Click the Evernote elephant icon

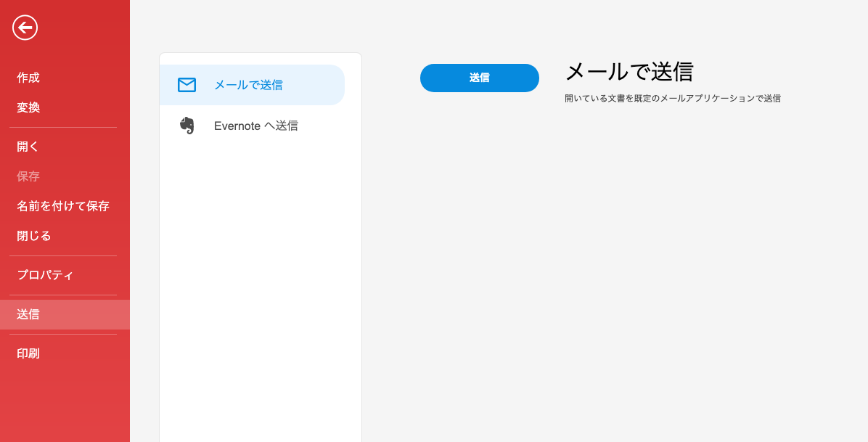pyautogui.click(x=187, y=126)
